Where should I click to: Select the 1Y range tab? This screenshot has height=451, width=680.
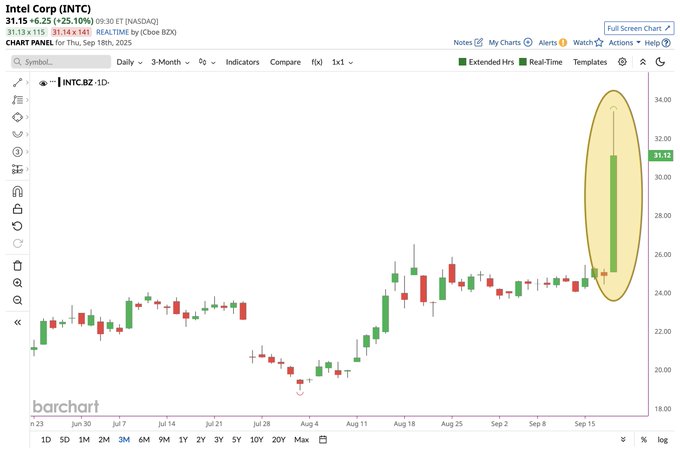[x=183, y=439]
